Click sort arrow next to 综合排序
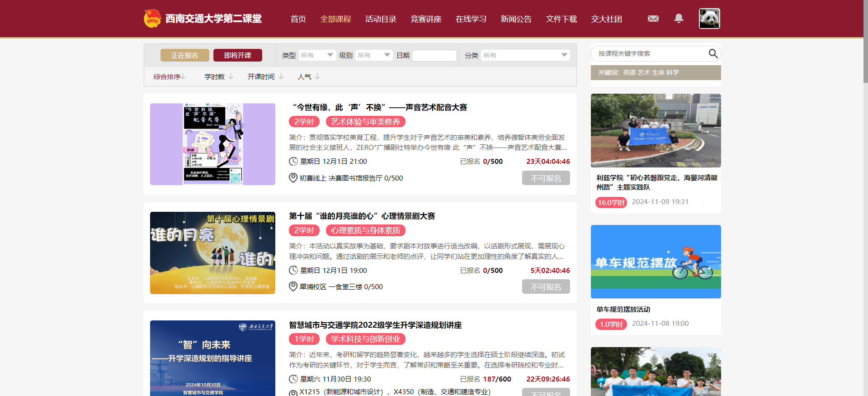Viewport: 868px width, 396px height. (183, 76)
